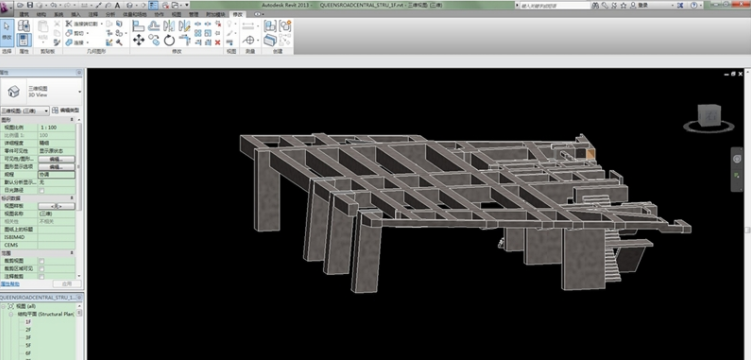Open the 三维视图 instance filter dropdown
The width and height of the screenshot is (751, 360).
click(25, 111)
